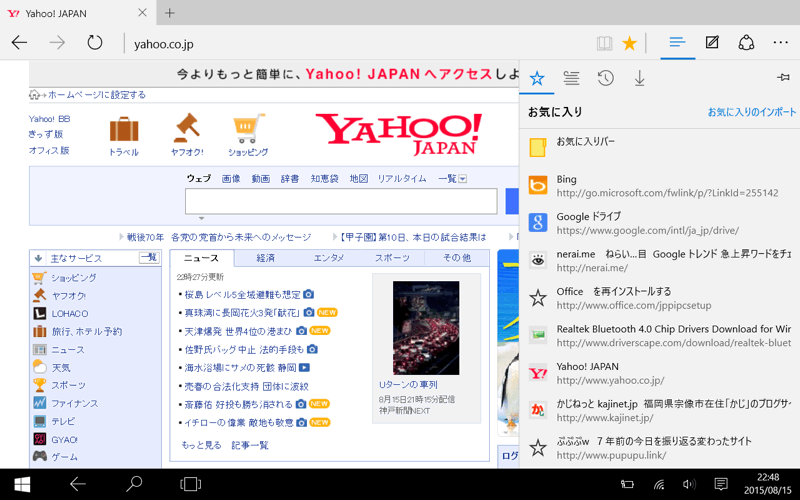The image size is (800, 500).
Task: Click the ヤフオク! gavel icon
Action: 186,130
